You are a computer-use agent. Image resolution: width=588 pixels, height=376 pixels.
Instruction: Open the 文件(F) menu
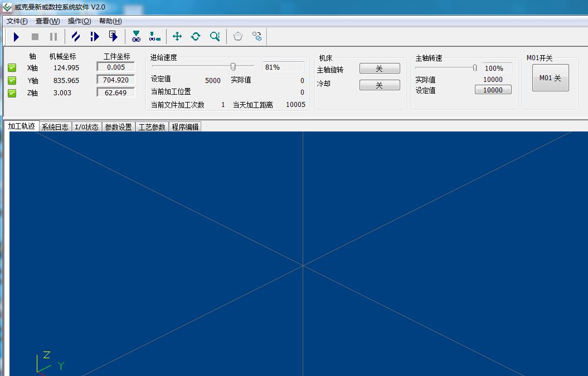[17, 21]
